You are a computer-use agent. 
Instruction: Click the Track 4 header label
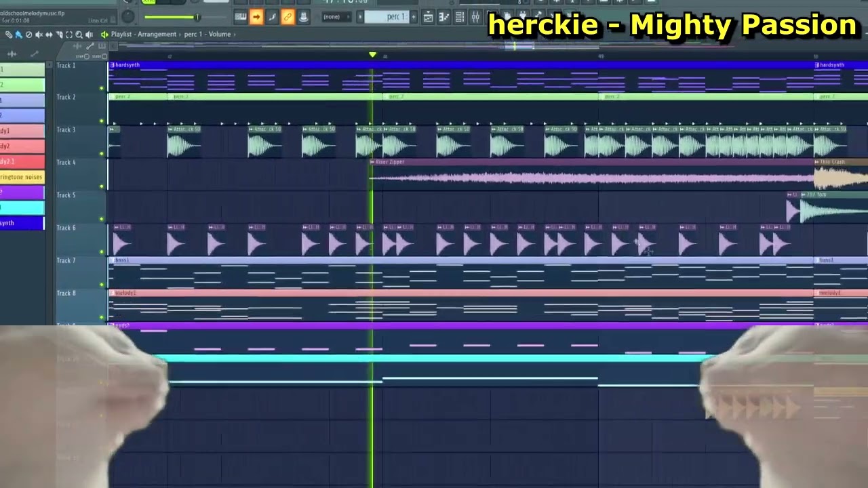click(66, 162)
